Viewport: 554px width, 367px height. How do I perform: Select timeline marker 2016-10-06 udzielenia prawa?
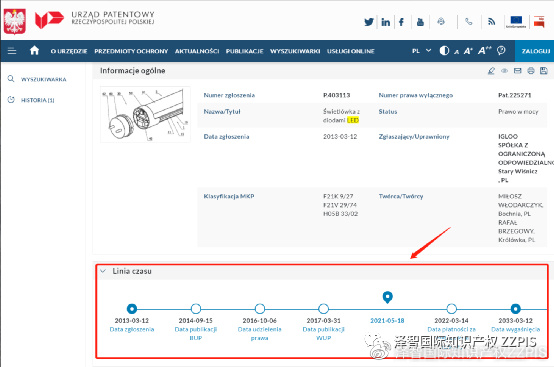tap(260, 309)
